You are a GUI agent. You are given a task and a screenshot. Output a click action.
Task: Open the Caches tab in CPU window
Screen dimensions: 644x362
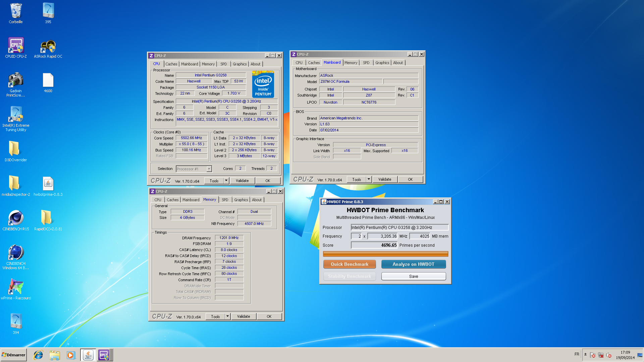(x=171, y=64)
